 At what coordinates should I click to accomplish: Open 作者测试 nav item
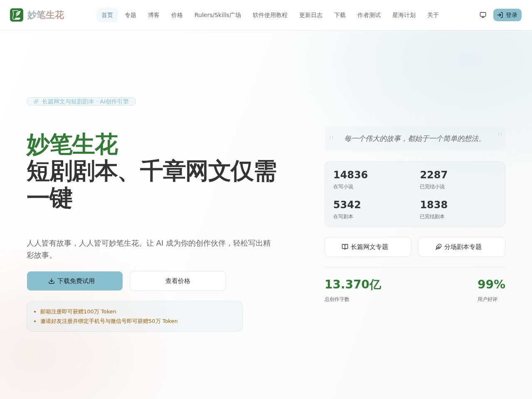[x=369, y=15]
